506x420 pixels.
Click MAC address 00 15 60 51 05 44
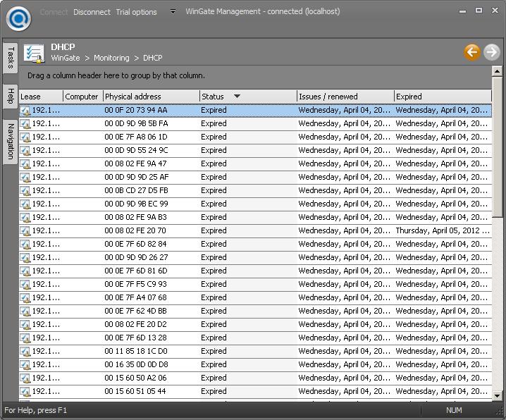[135, 391]
